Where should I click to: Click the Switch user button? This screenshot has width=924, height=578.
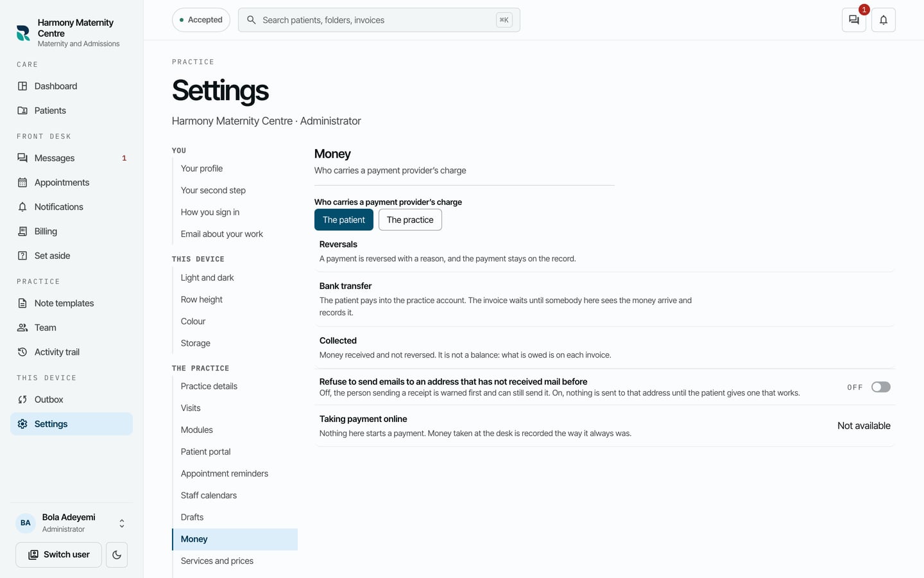[59, 555]
